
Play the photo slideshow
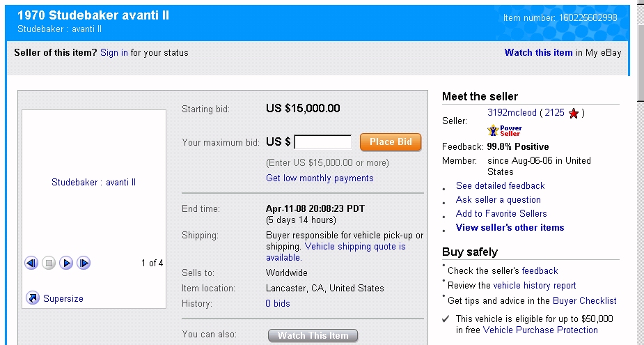pyautogui.click(x=66, y=263)
